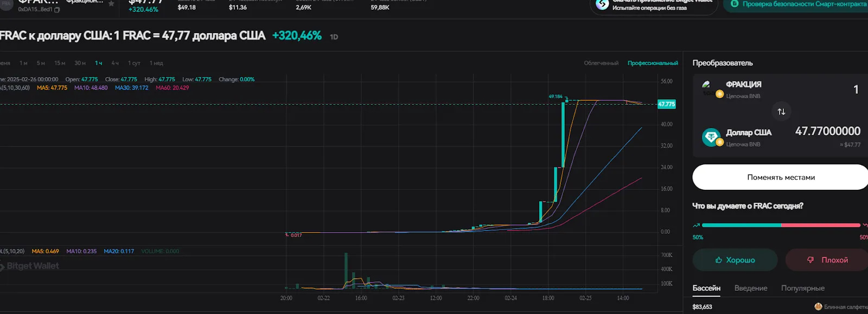868x314 pixels.
Task: Add FRAC to favorites with star icon
Action: (111, 3)
